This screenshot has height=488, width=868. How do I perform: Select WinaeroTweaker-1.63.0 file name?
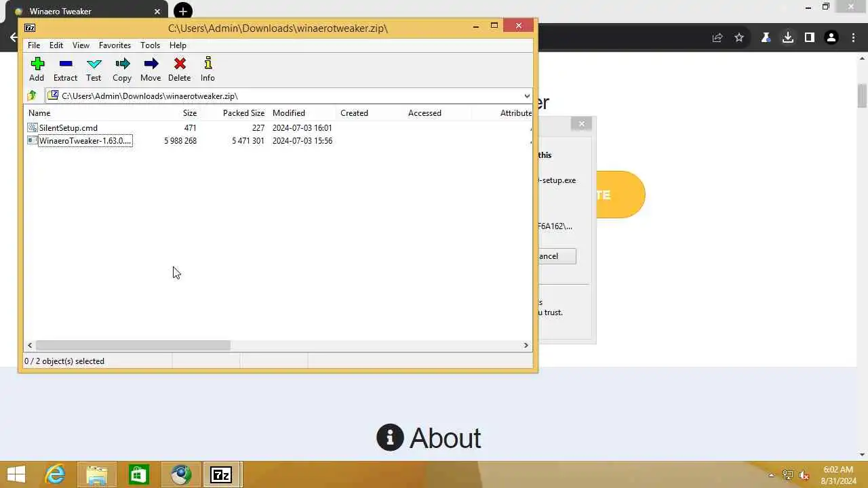[85, 140]
